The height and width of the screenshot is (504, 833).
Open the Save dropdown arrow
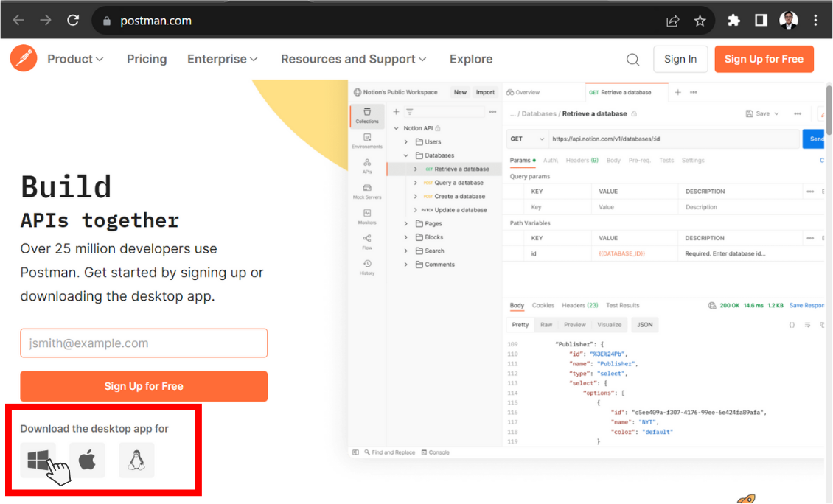click(777, 113)
